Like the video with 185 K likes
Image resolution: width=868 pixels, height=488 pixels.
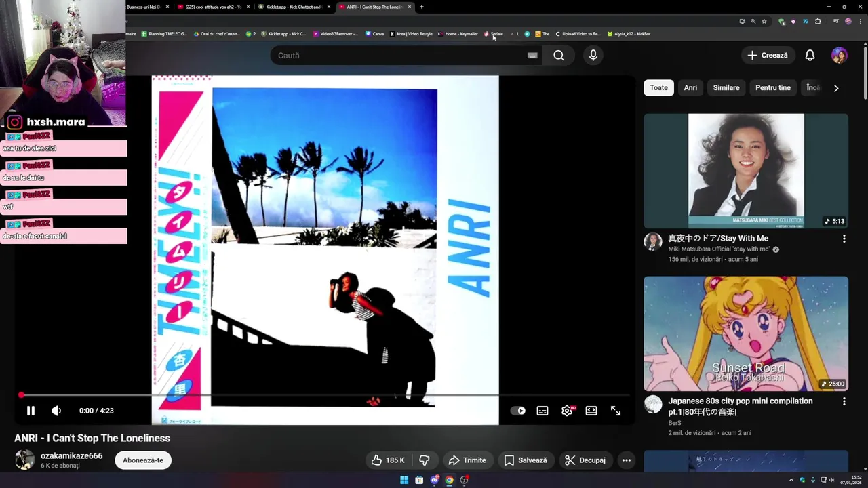(388, 460)
